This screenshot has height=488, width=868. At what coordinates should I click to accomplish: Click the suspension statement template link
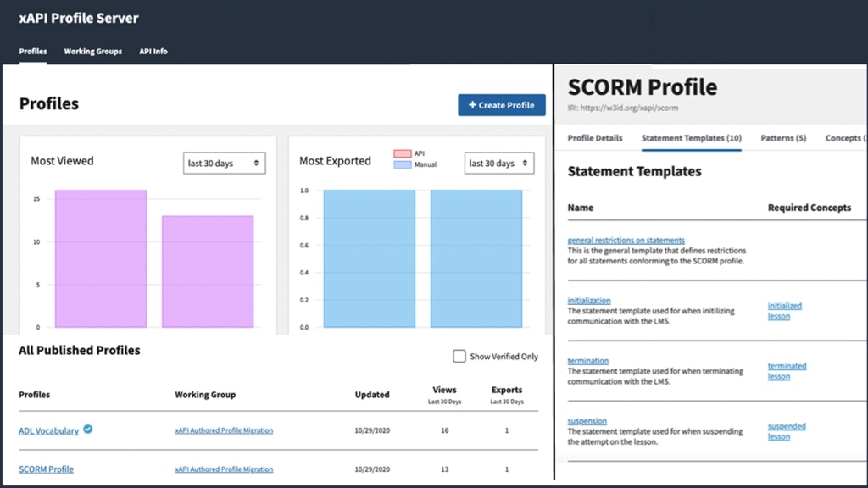tap(587, 421)
